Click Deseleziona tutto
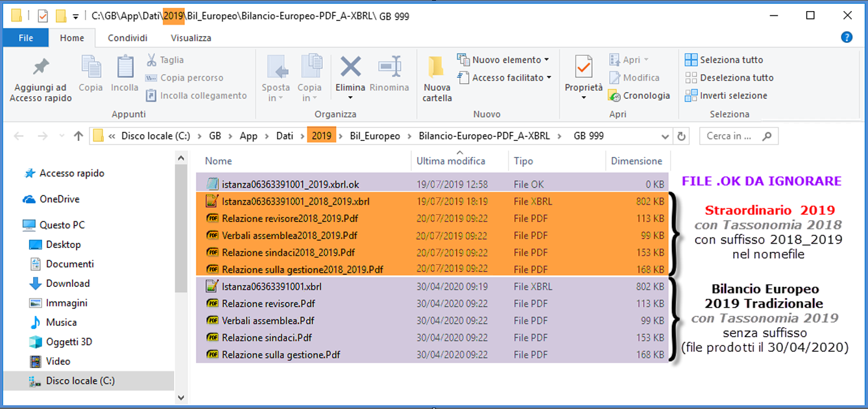Image resolution: width=868 pixels, height=409 pixels. coord(729,78)
